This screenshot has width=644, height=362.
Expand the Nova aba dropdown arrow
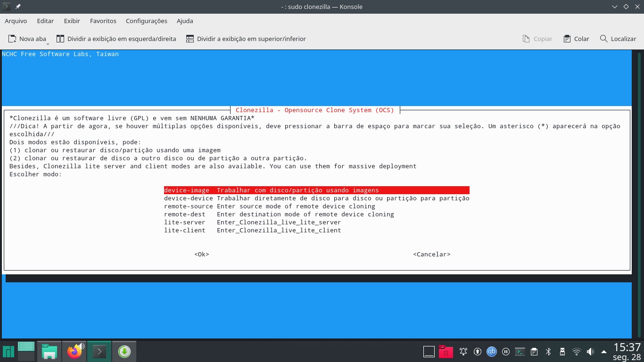pos(48,43)
